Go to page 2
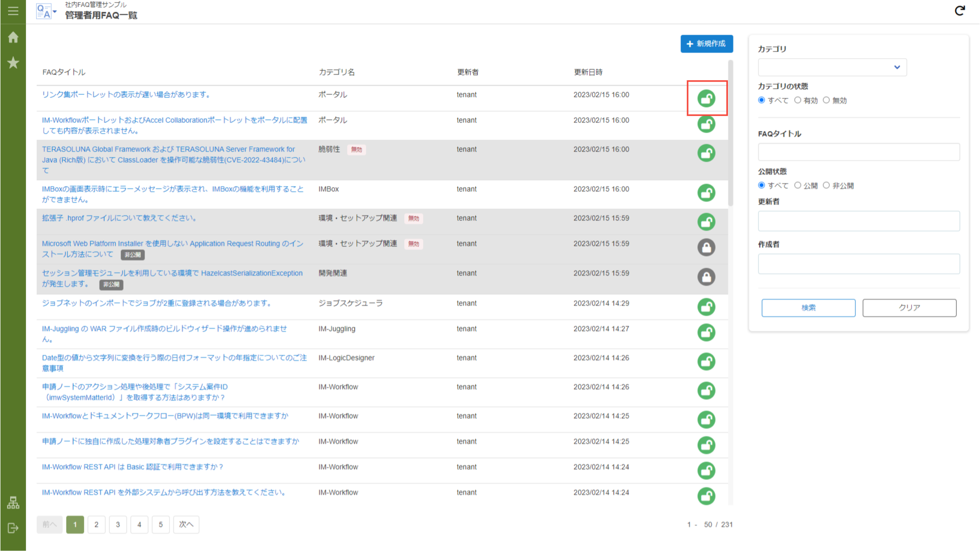This screenshot has height=551, width=980. pos(96,524)
